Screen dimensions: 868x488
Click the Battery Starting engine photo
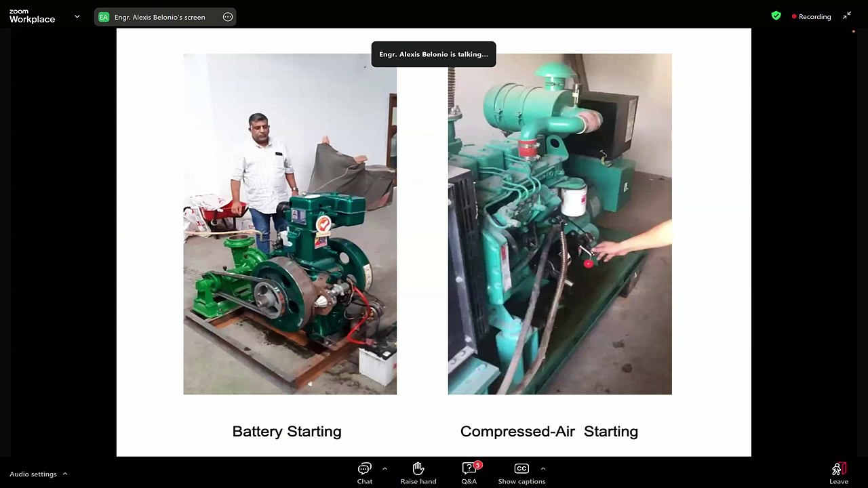(290, 224)
